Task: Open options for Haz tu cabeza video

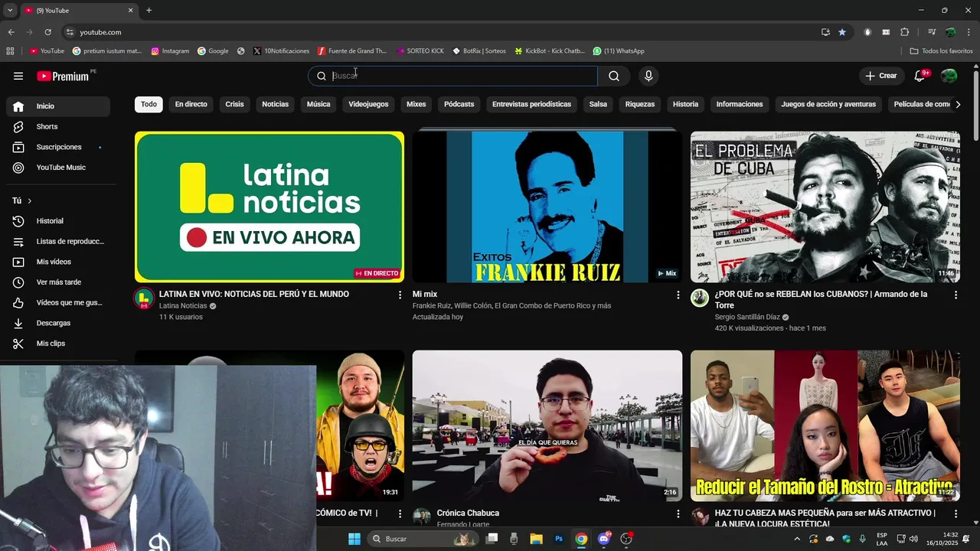Action: [x=955, y=514]
